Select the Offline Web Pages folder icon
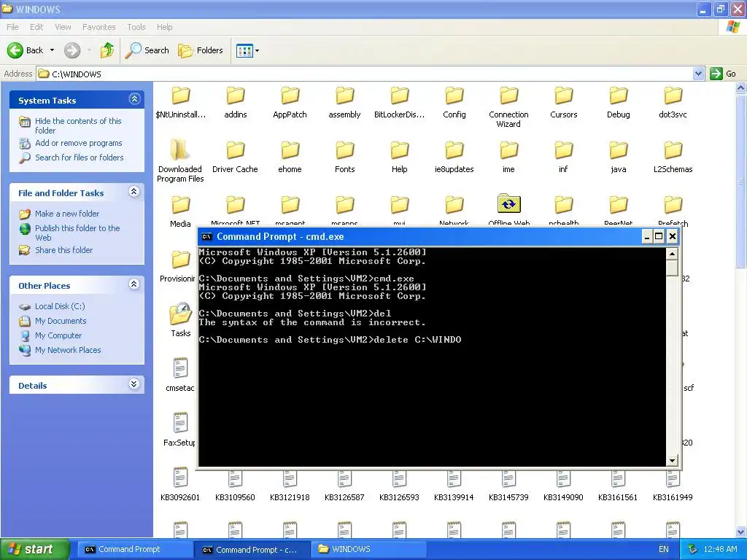 [x=508, y=204]
